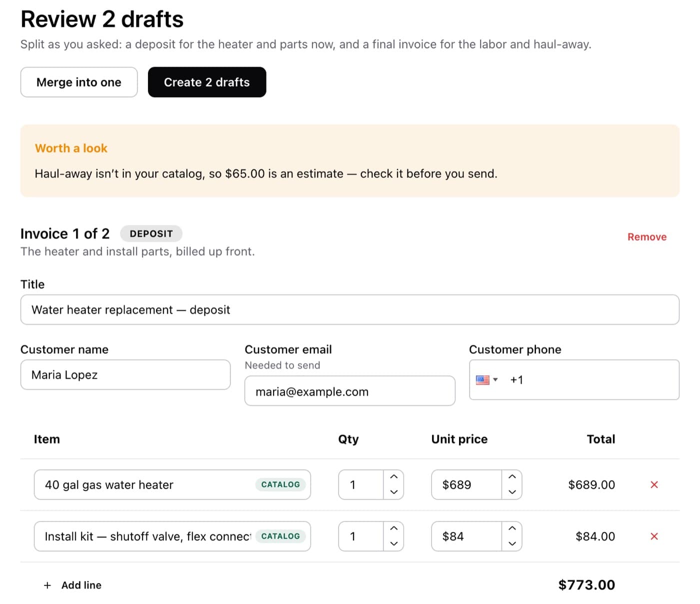
Task: Click the CATALOG tag on the Install kit line
Action: [280, 536]
